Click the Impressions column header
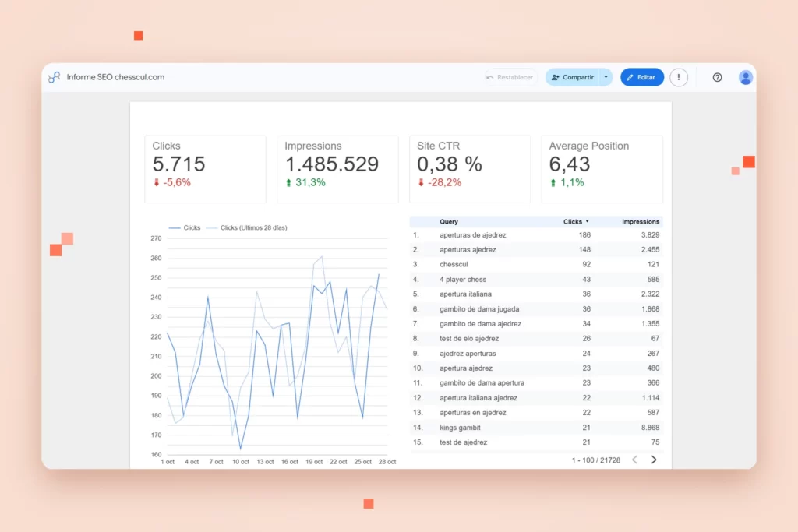This screenshot has height=532, width=798. [x=641, y=222]
